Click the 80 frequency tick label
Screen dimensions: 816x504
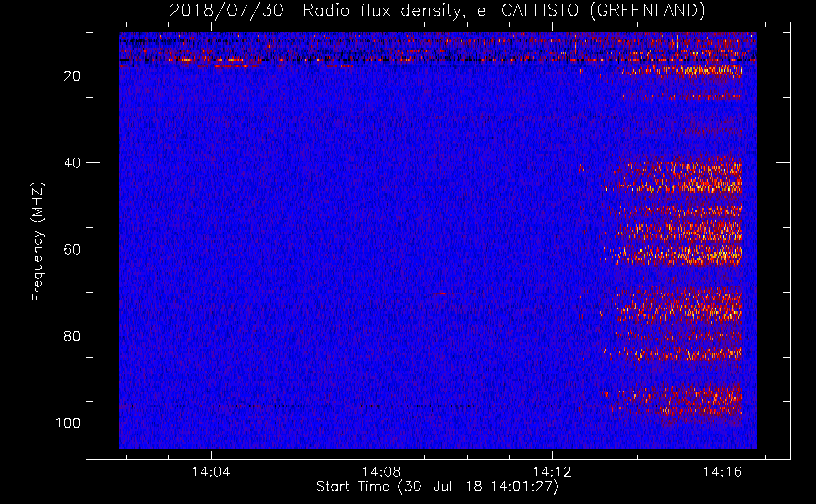point(72,336)
